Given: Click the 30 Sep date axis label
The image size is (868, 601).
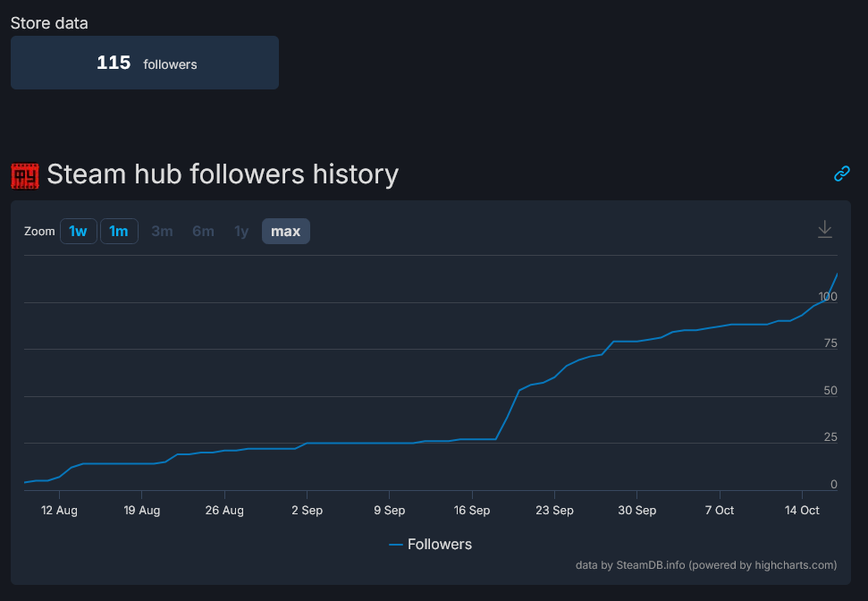Looking at the screenshot, I should pyautogui.click(x=637, y=510).
